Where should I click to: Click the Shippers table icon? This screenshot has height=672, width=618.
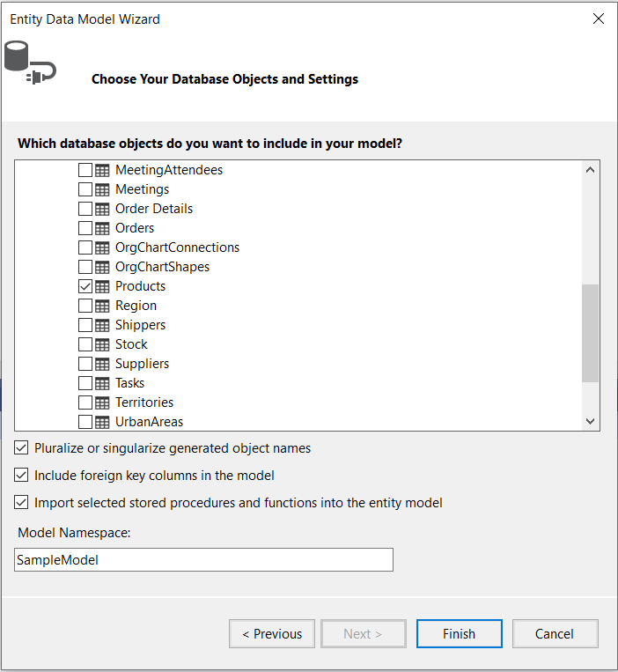point(102,325)
